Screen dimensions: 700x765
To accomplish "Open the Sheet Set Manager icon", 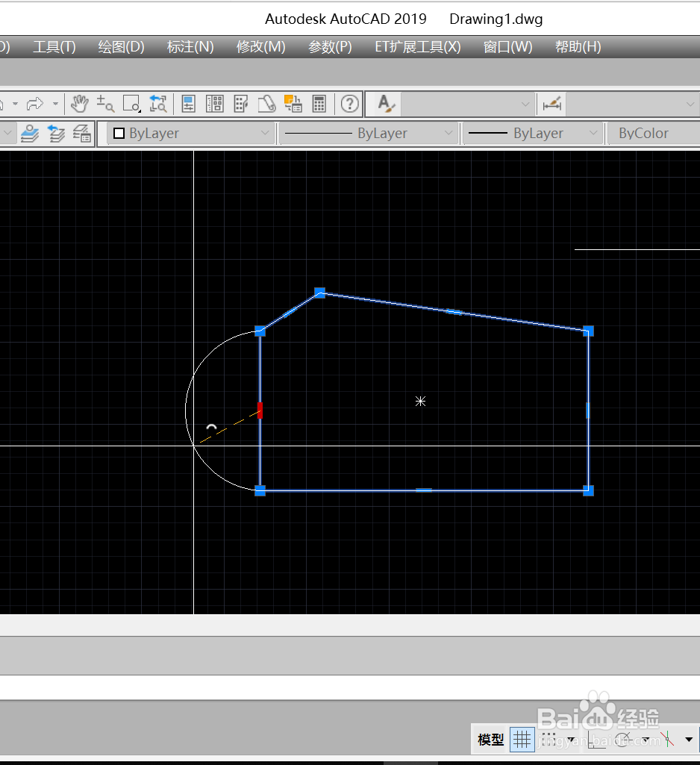I will (x=267, y=104).
